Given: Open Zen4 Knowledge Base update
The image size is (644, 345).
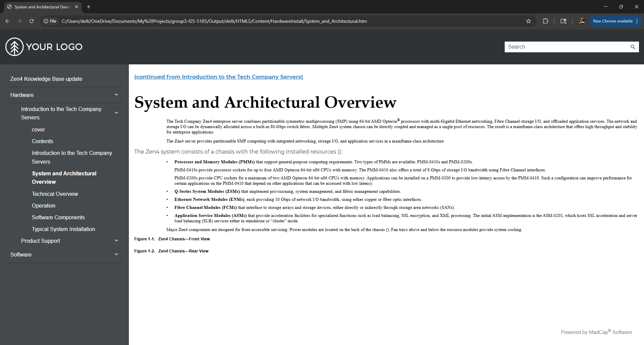Looking at the screenshot, I should (46, 79).
